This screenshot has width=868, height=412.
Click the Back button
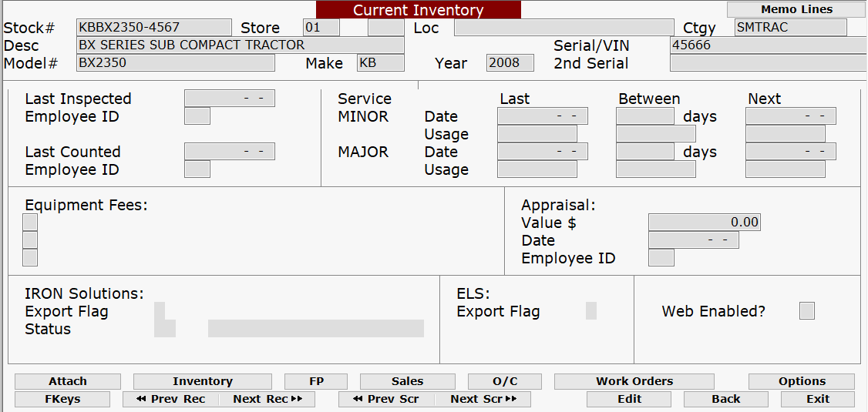pos(726,399)
